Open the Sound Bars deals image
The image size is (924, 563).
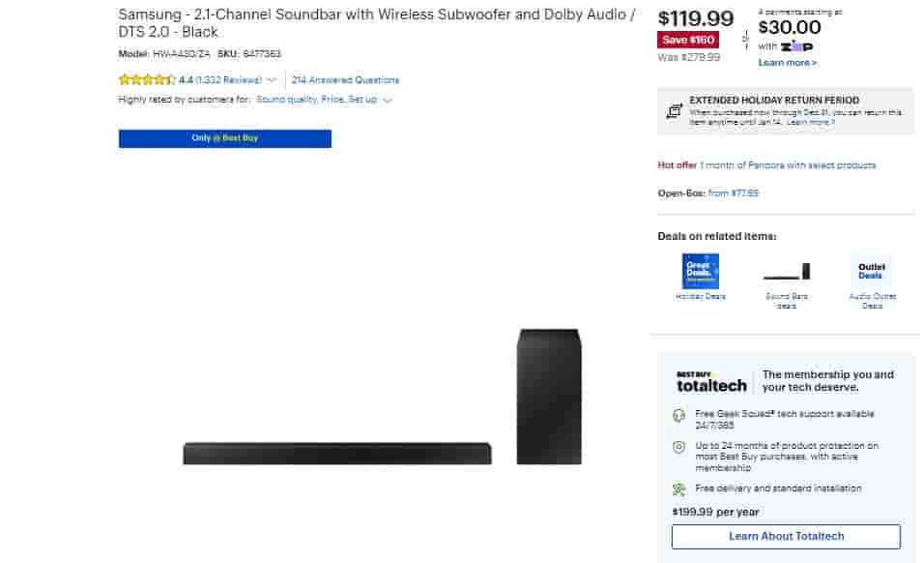787,271
